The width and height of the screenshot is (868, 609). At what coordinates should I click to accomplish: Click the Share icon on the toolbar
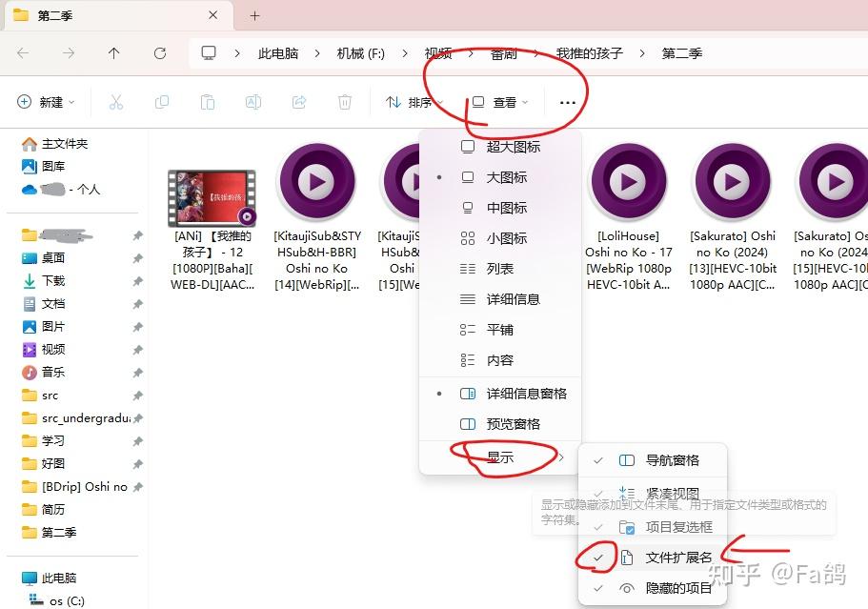click(x=299, y=103)
